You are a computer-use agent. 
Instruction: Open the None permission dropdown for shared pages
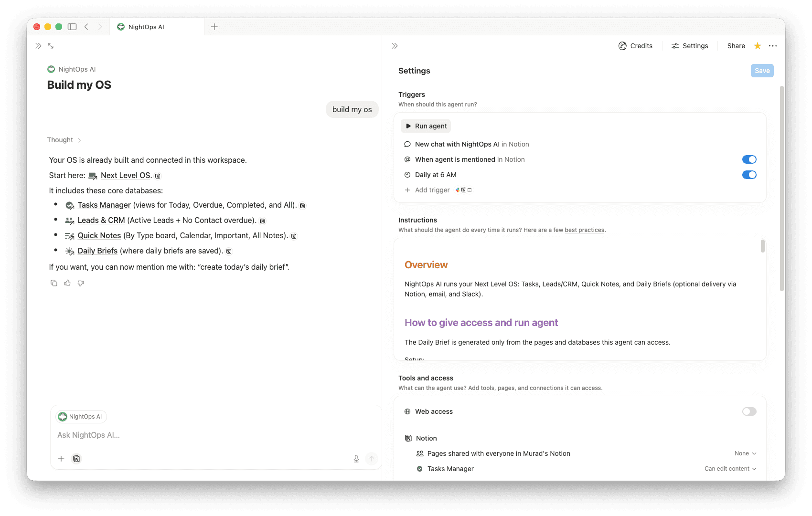tap(746, 453)
